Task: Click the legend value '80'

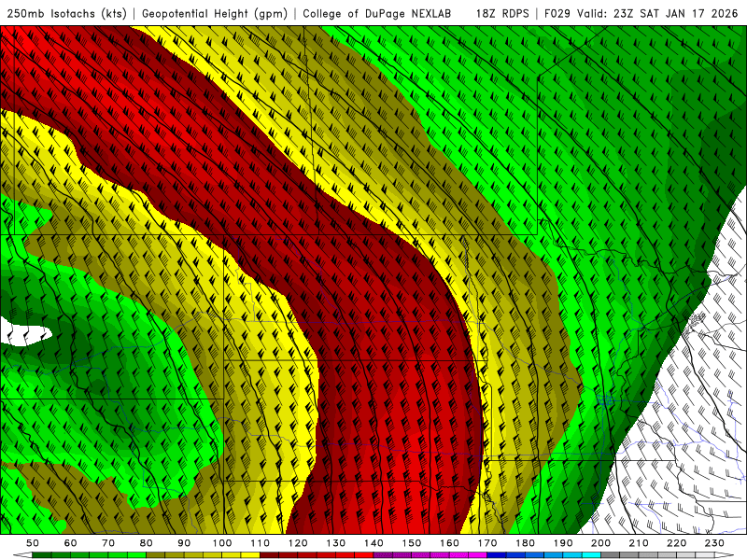Action: pyautogui.click(x=147, y=543)
